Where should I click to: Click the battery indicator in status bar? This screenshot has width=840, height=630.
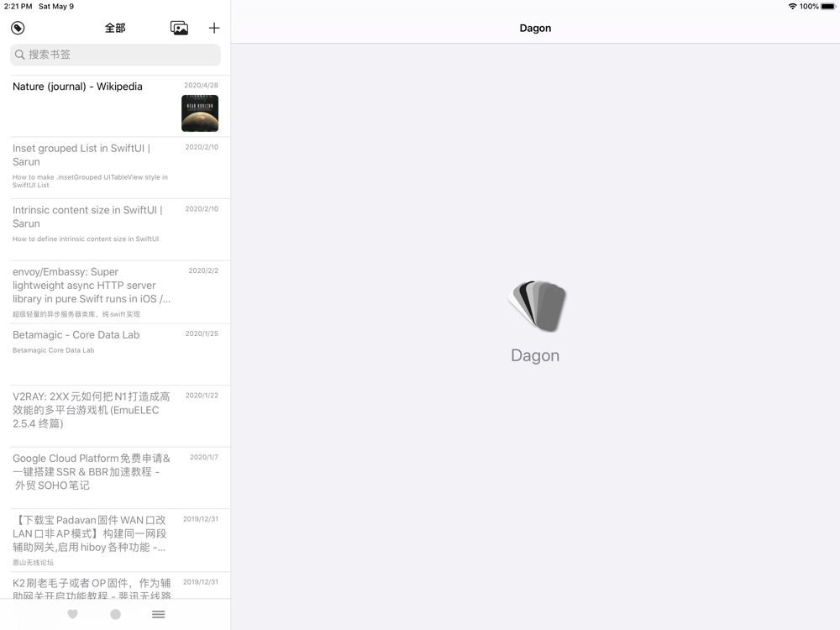pyautogui.click(x=828, y=7)
